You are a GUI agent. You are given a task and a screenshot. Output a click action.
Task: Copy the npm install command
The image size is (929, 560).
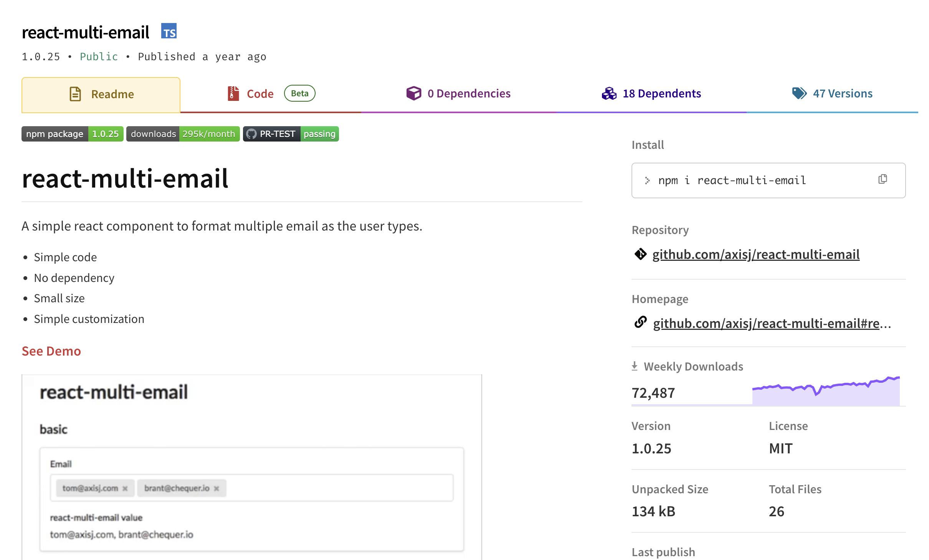coord(882,180)
